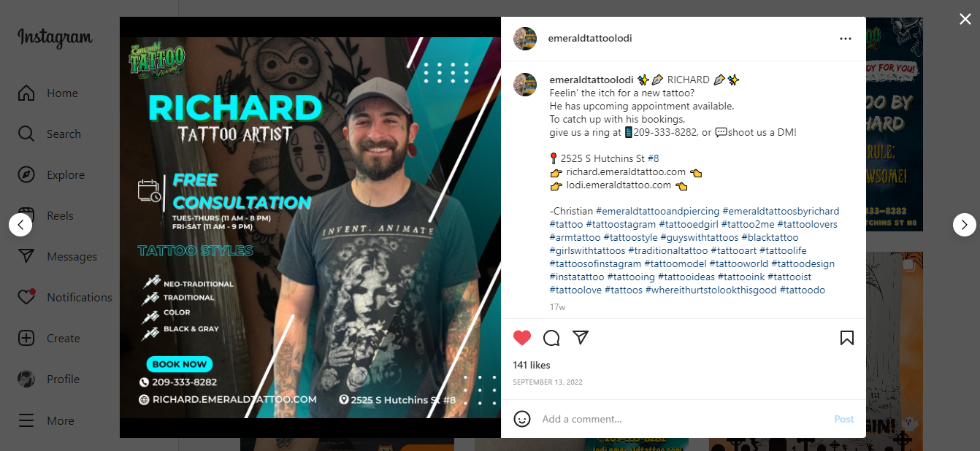Viewport: 980px width, 451px height.
Task: Share post with paper plane icon
Action: pyautogui.click(x=581, y=337)
